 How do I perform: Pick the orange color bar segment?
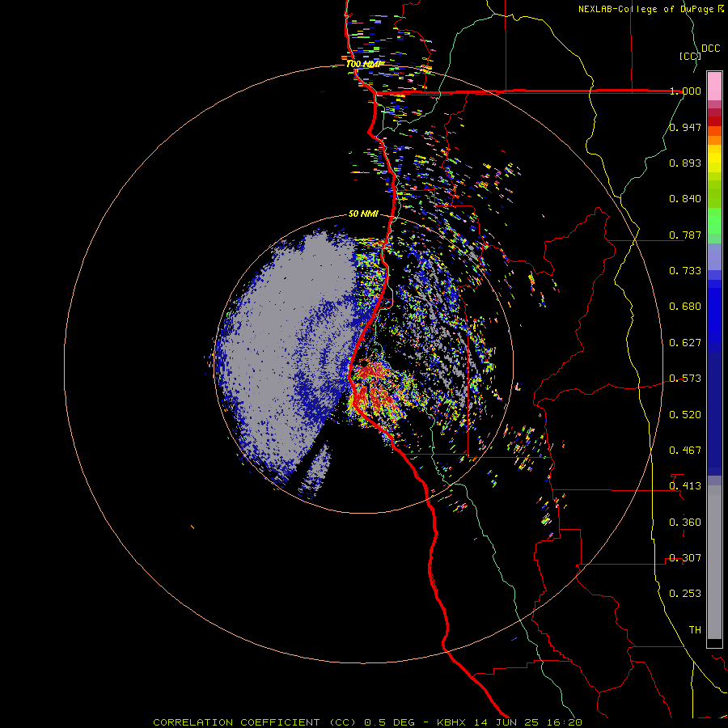tap(714, 140)
